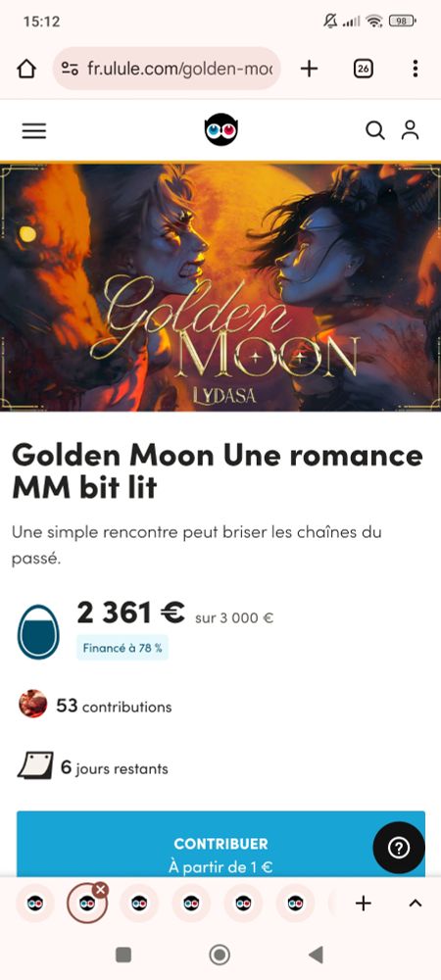
Task: Close the currently selected bottom tab
Action: (x=101, y=890)
